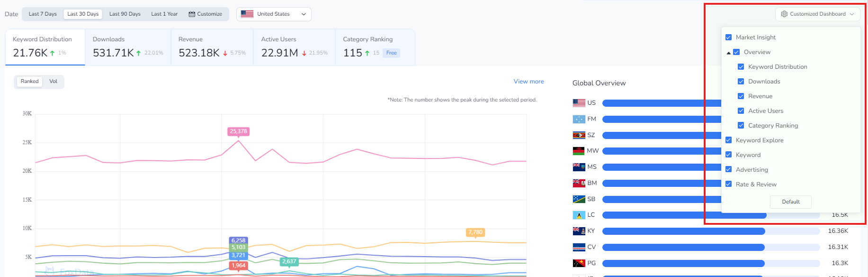Click the KY country flag icon

579,231
